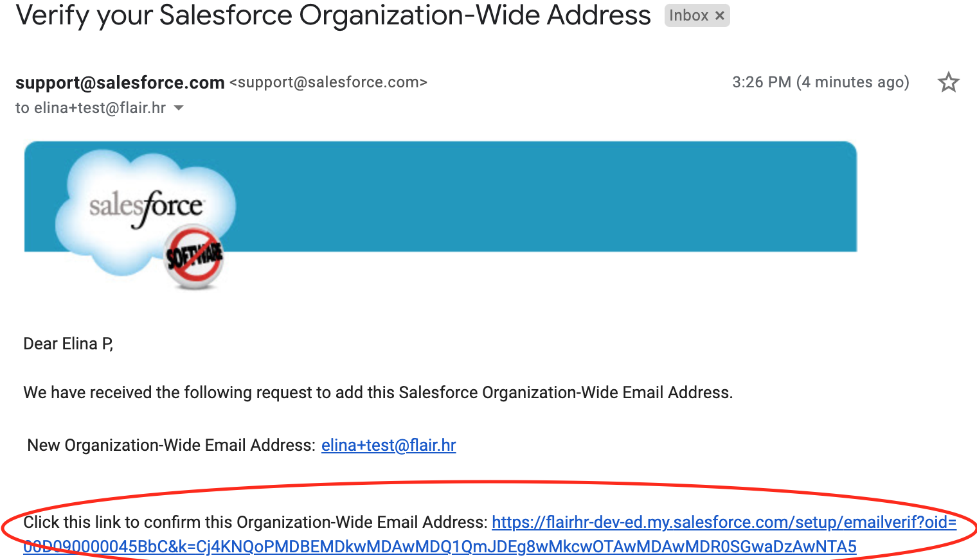The width and height of the screenshot is (977, 560).
Task: Click the "Dear Elina P," greeting
Action: [68, 344]
